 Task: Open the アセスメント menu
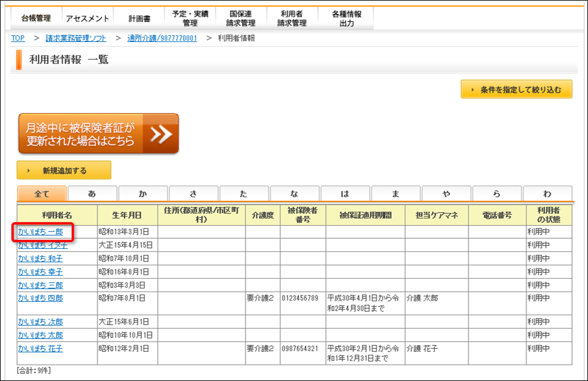pyautogui.click(x=87, y=18)
